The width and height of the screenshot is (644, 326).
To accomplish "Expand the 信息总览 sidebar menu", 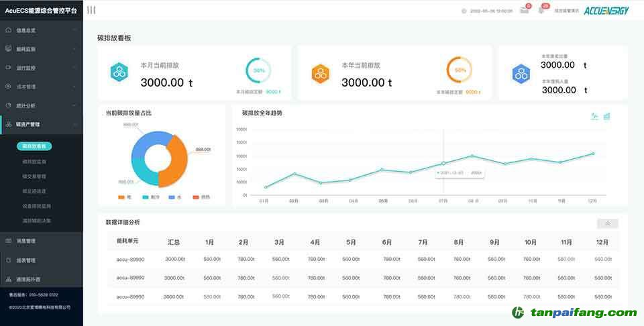I will 40,30.
